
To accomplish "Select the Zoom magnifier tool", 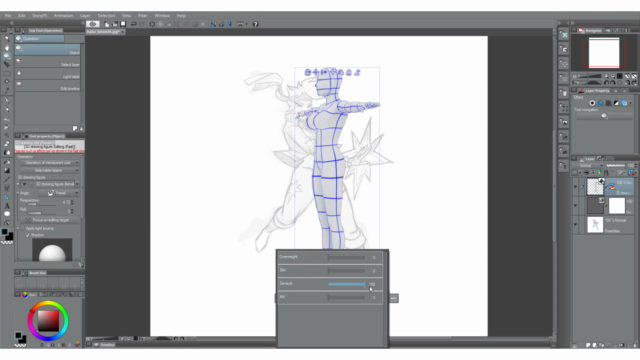I will click(7, 39).
